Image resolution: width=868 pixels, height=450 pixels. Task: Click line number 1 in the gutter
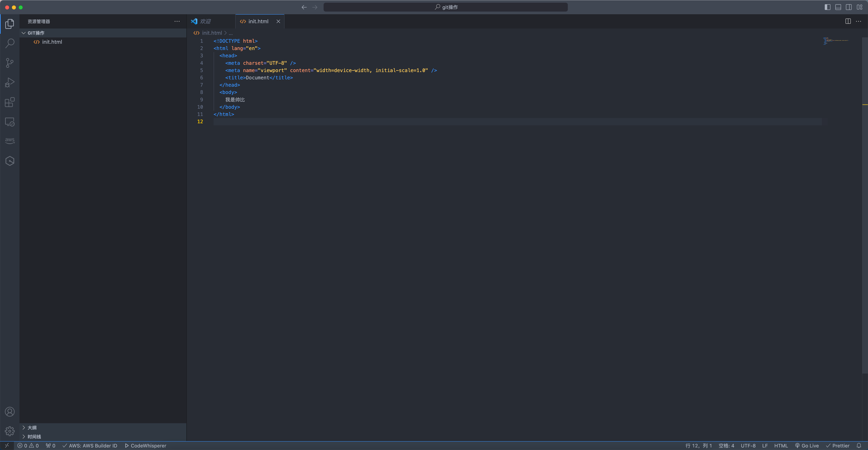point(202,41)
